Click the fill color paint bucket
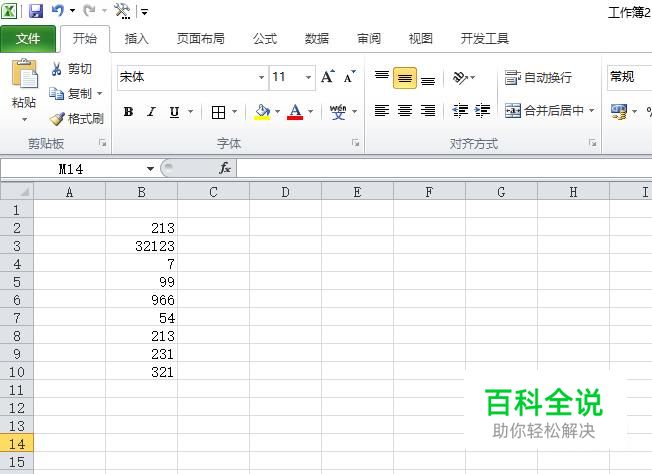 262,112
